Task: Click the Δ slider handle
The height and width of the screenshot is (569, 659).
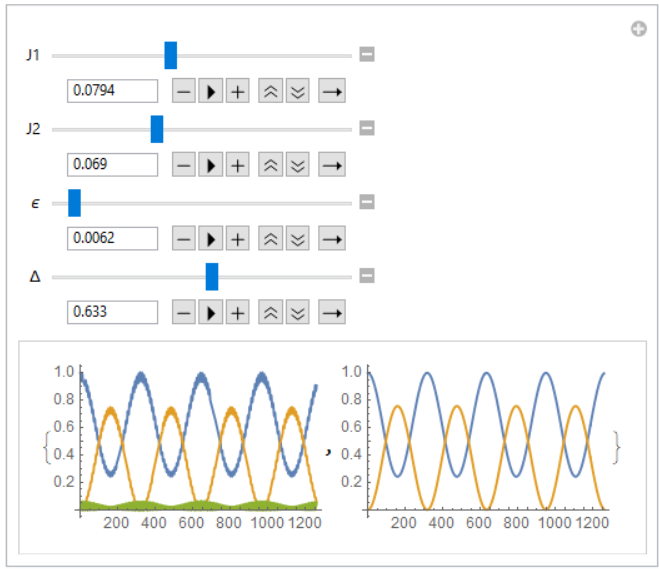Action: 212,277
